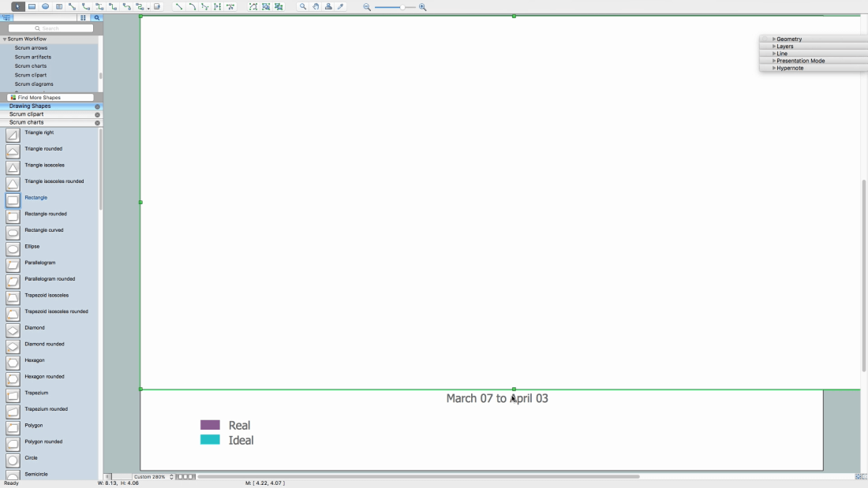The image size is (868, 488).
Task: Activate the library search mode icon
Action: point(97,17)
